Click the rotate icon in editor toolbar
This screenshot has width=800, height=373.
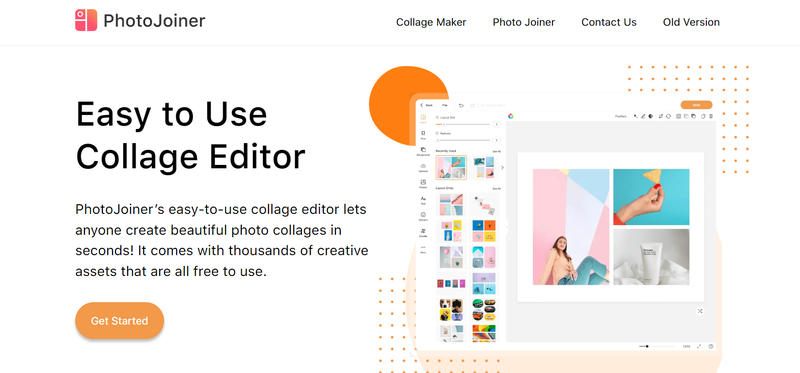tap(668, 116)
